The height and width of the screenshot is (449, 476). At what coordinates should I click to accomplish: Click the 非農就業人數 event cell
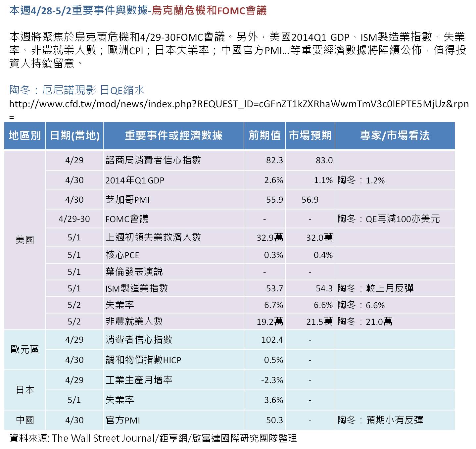(173, 322)
